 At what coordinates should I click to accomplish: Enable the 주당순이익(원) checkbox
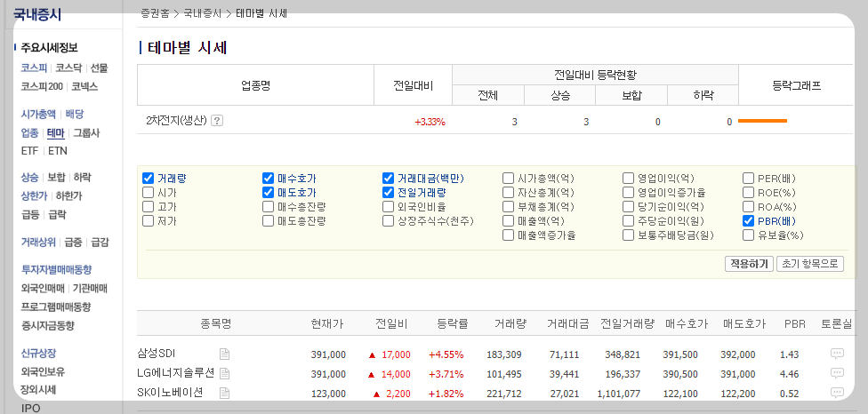(x=628, y=221)
